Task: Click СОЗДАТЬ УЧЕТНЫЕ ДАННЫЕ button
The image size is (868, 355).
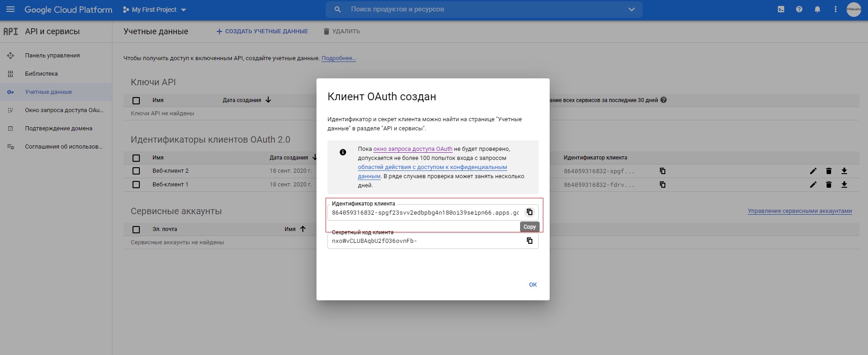Action: [x=262, y=31]
